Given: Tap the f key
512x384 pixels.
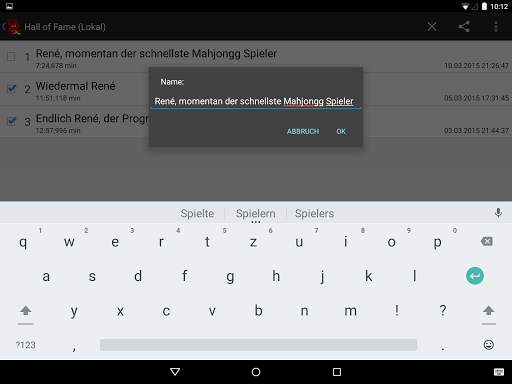Looking at the screenshot, I should [x=184, y=276].
